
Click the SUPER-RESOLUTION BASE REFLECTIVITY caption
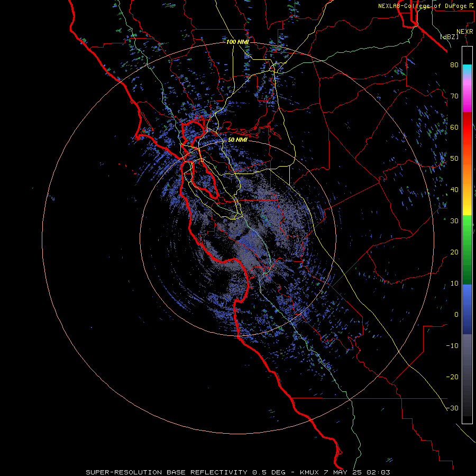[167, 472]
